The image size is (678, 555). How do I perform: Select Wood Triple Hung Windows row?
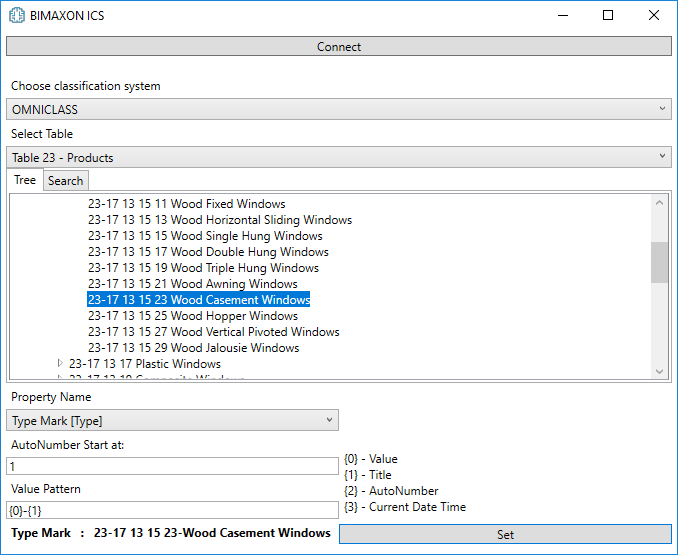[203, 268]
